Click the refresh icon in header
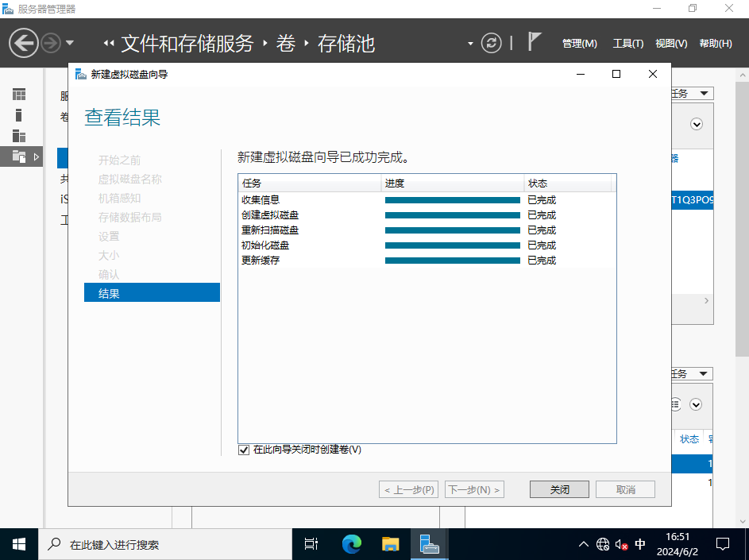The width and height of the screenshot is (749, 560). (492, 43)
